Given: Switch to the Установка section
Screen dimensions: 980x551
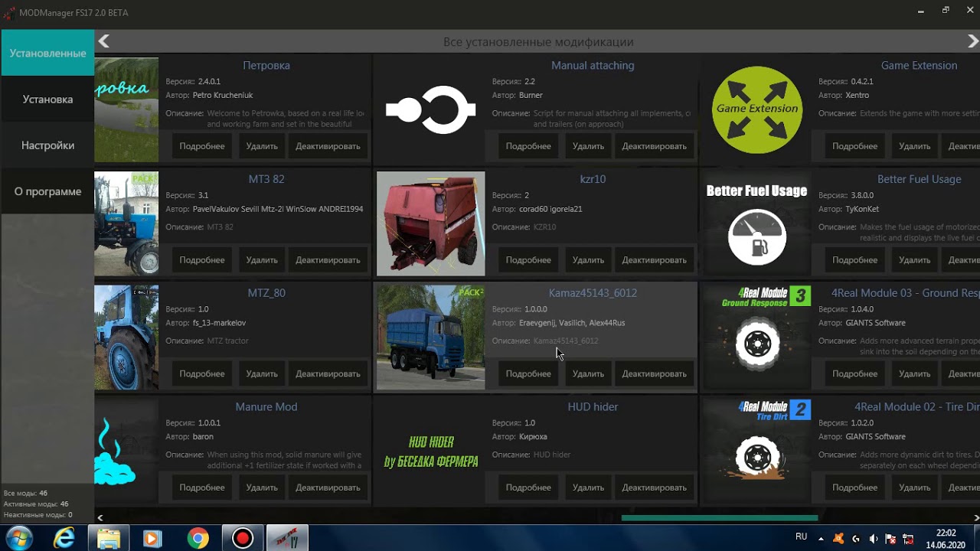Looking at the screenshot, I should pyautogui.click(x=47, y=99).
